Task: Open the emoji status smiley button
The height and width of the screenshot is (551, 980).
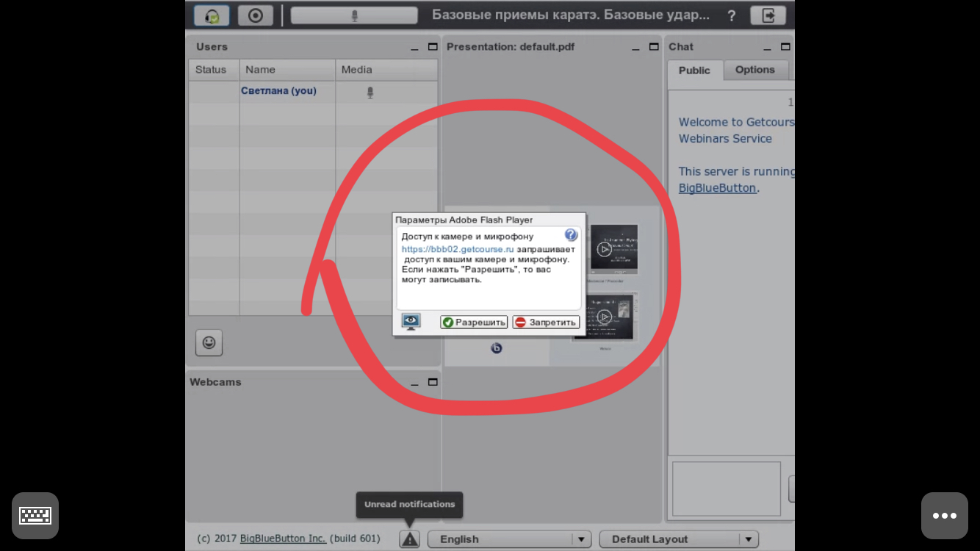Action: [x=209, y=342]
